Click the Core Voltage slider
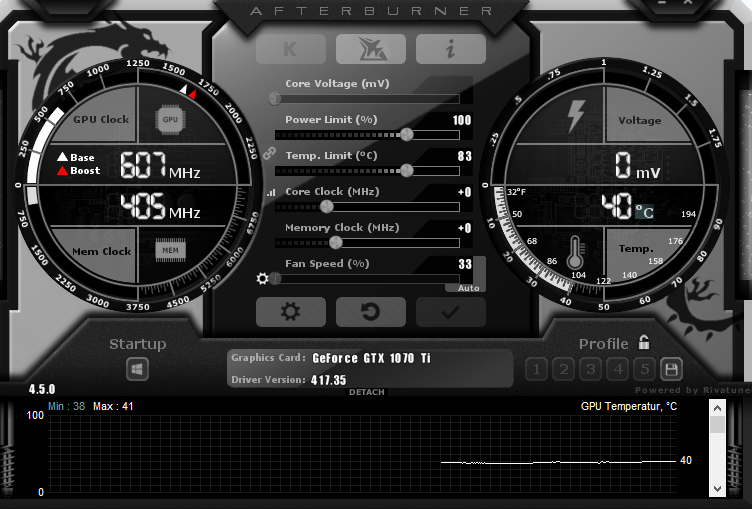752x509 pixels. tap(367, 99)
